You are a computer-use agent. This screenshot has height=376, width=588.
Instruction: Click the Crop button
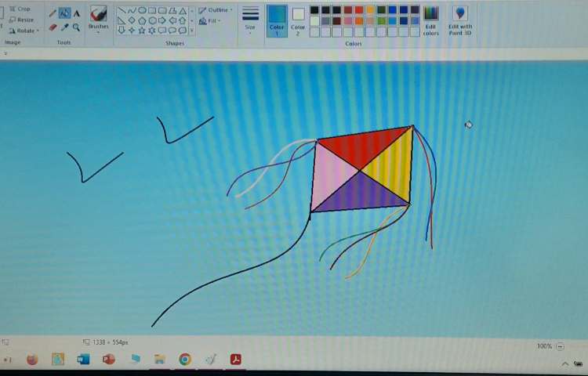coord(20,9)
